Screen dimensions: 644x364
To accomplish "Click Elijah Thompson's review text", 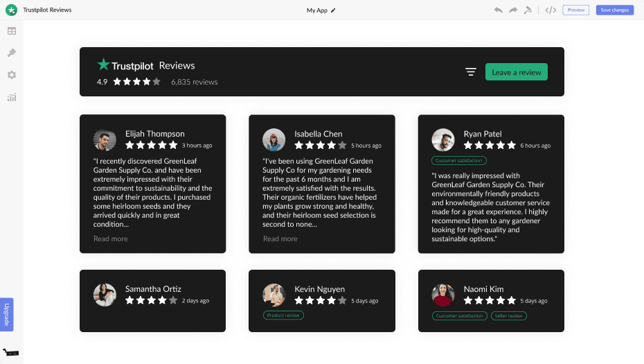I will [x=153, y=193].
